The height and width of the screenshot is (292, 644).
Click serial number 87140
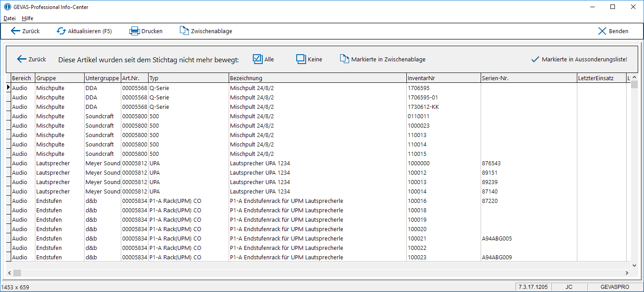(x=490, y=192)
